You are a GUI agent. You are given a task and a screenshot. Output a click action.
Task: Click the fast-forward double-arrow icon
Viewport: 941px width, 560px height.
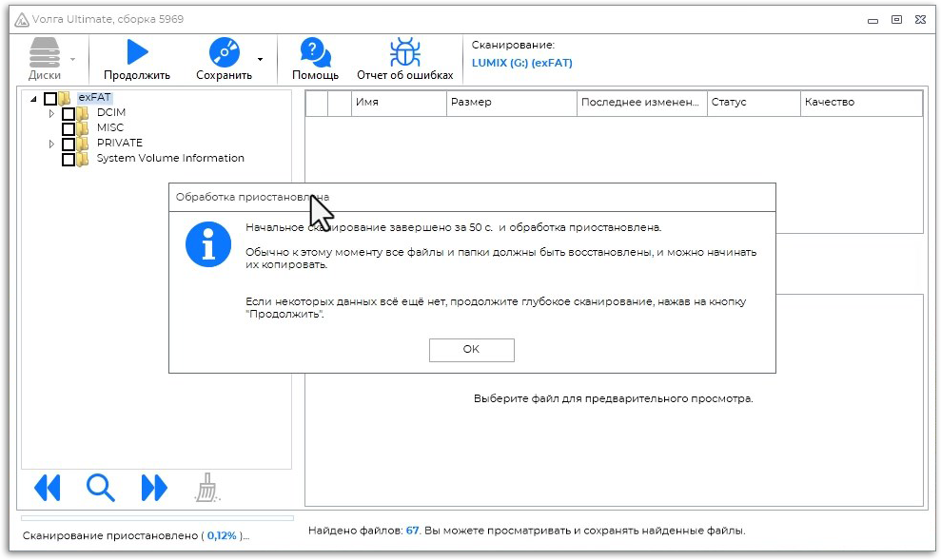(x=154, y=488)
